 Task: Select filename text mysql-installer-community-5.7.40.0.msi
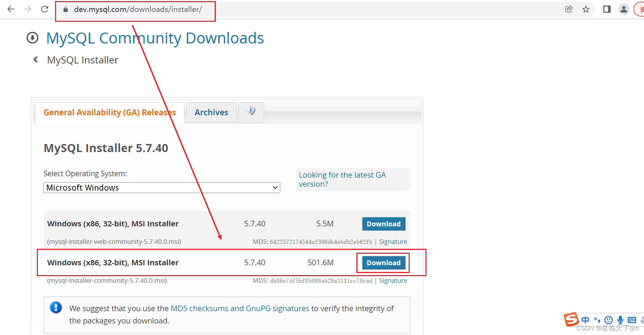[x=107, y=281]
